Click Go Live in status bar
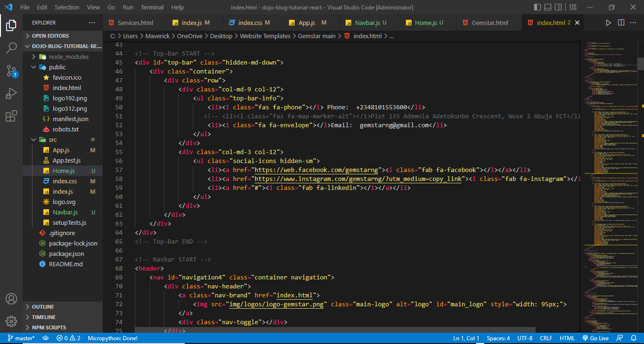The image size is (644, 344). point(595,338)
